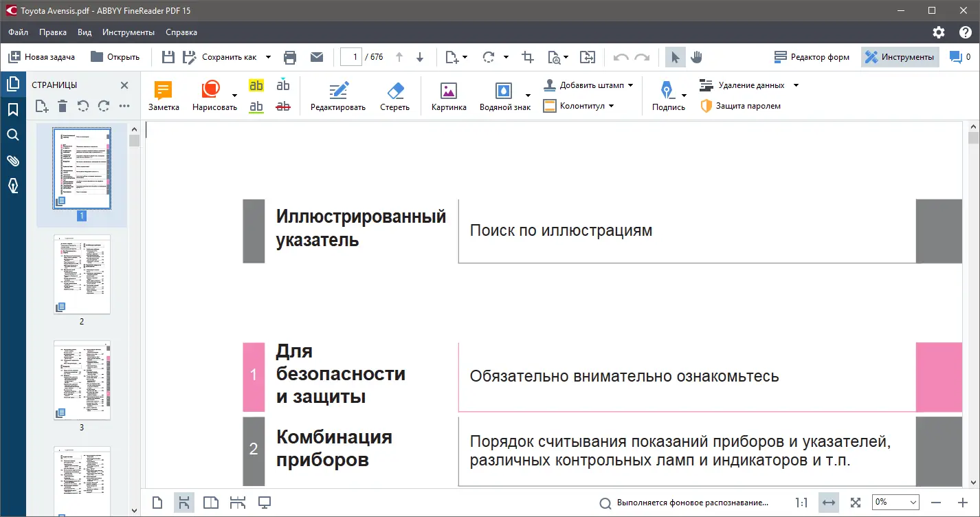Select the red strikethrough text tool
The image size is (980, 517).
pyautogui.click(x=283, y=107)
